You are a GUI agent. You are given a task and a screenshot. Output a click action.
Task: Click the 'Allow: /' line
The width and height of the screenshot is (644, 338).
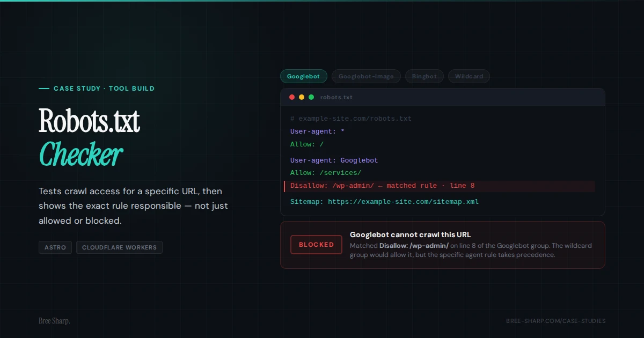307,144
